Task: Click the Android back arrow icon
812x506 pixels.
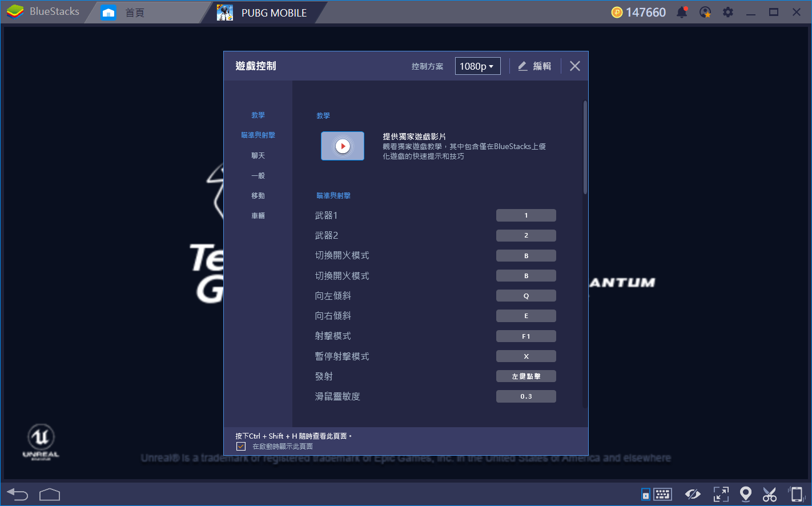Action: 17,494
